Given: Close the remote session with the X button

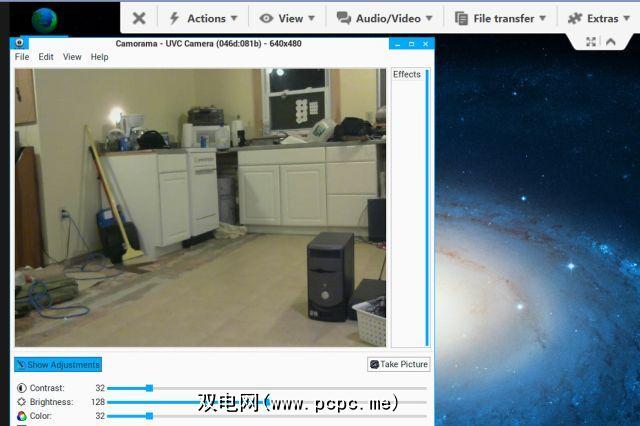Looking at the screenshot, I should 139,18.
